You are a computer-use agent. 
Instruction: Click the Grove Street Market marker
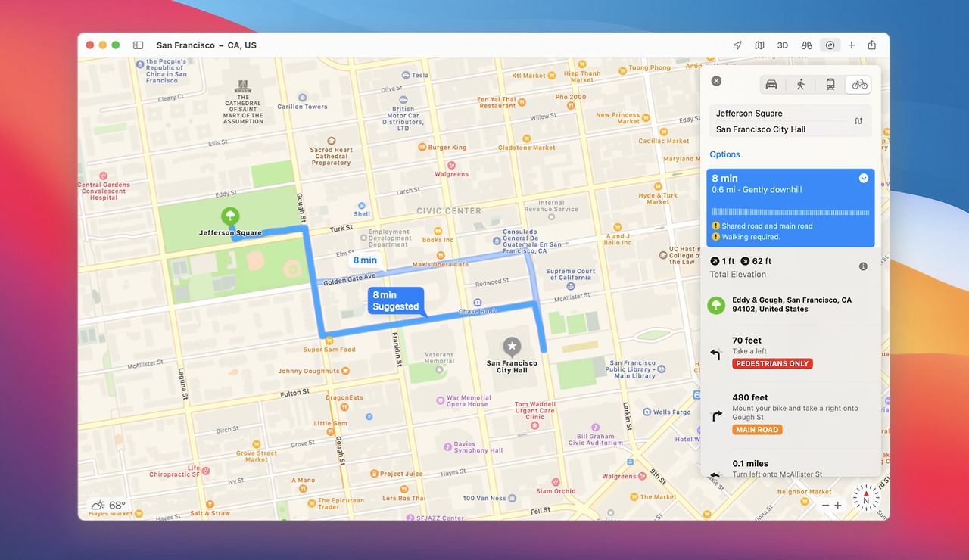point(257,444)
